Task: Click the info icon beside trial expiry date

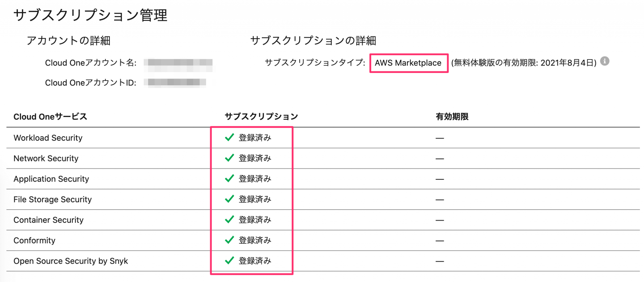Action: [604, 61]
